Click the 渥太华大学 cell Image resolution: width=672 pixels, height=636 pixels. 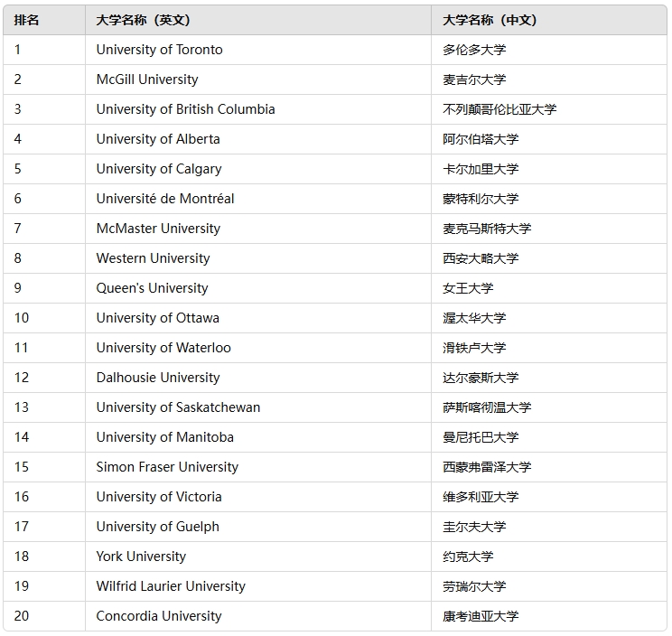coord(549,318)
